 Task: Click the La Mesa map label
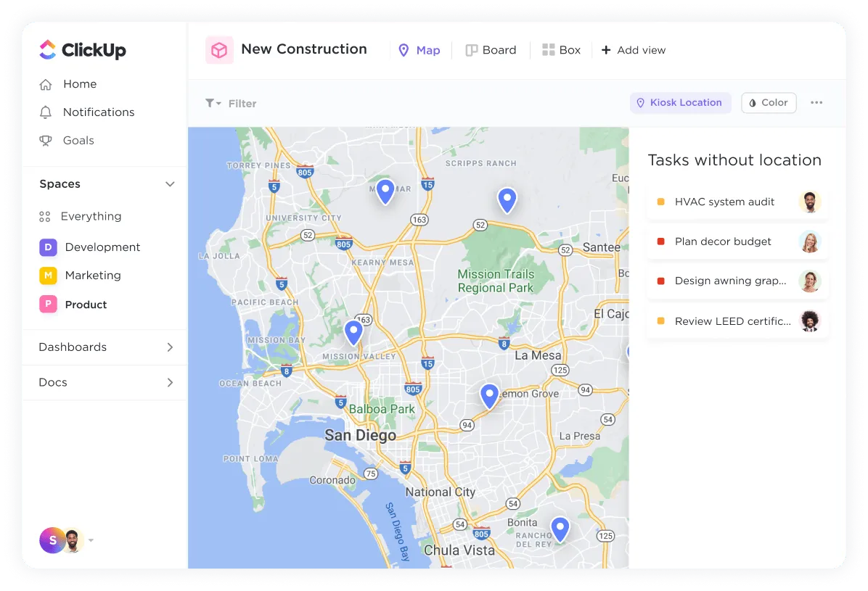[x=538, y=356]
